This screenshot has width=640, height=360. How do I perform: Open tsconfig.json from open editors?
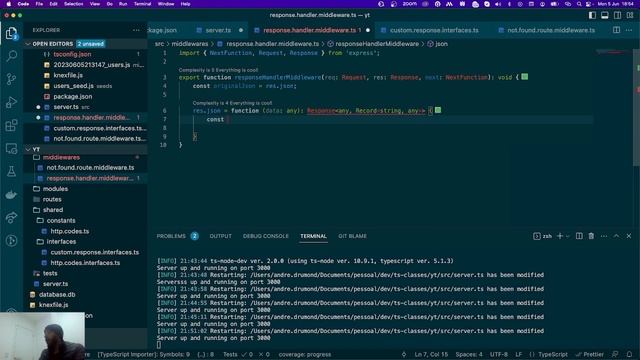(72, 54)
